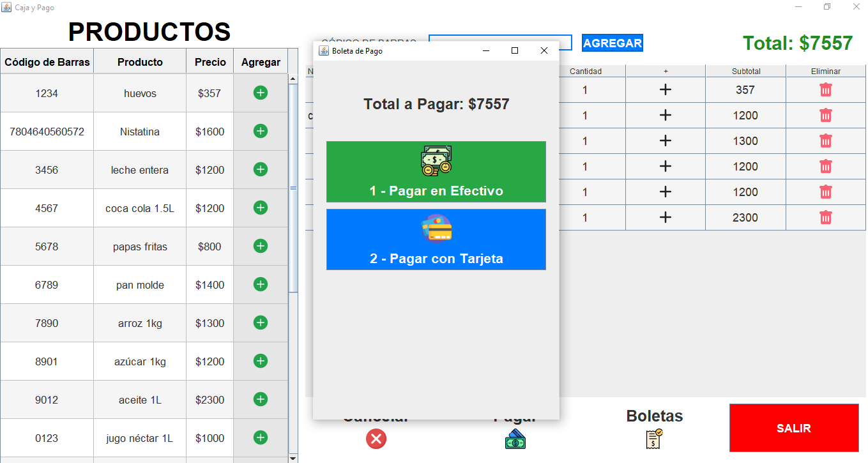Add Nistatina using the green plus icon
The width and height of the screenshot is (868, 463).
(261, 131)
